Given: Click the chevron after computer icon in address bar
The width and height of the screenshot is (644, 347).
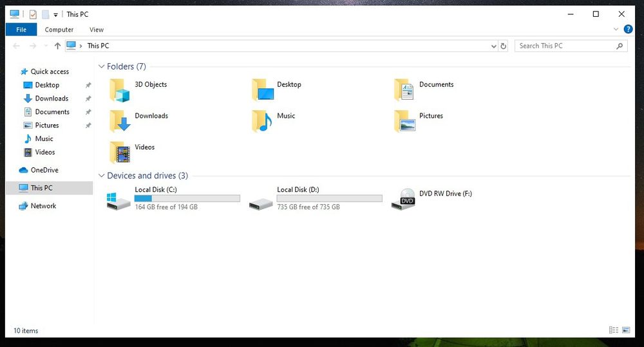Looking at the screenshot, I should (80, 46).
